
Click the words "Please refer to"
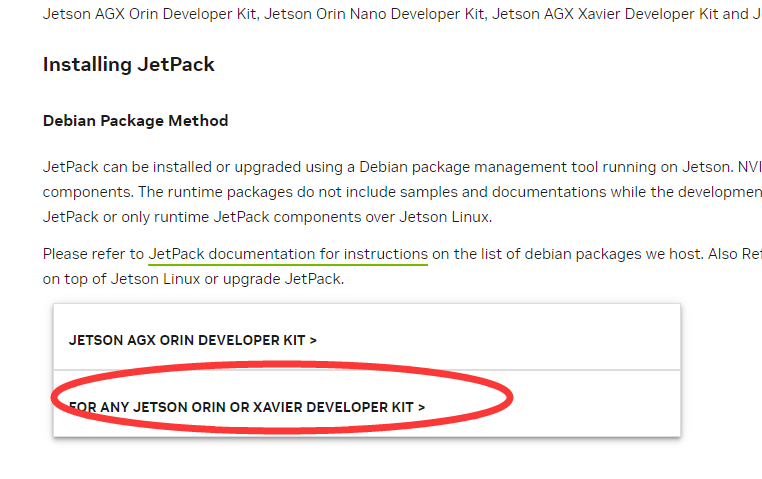(93, 254)
